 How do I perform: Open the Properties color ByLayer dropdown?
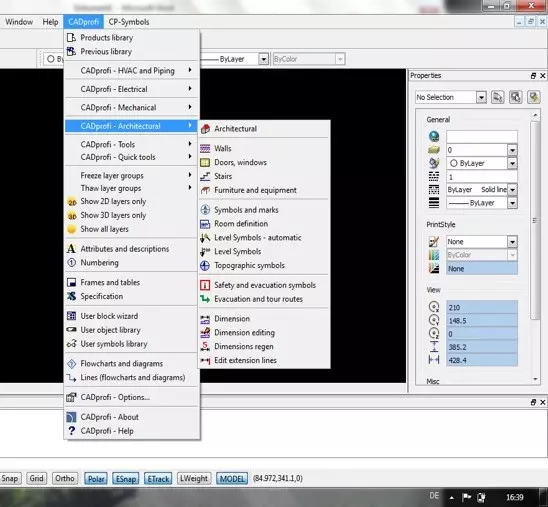click(512, 163)
